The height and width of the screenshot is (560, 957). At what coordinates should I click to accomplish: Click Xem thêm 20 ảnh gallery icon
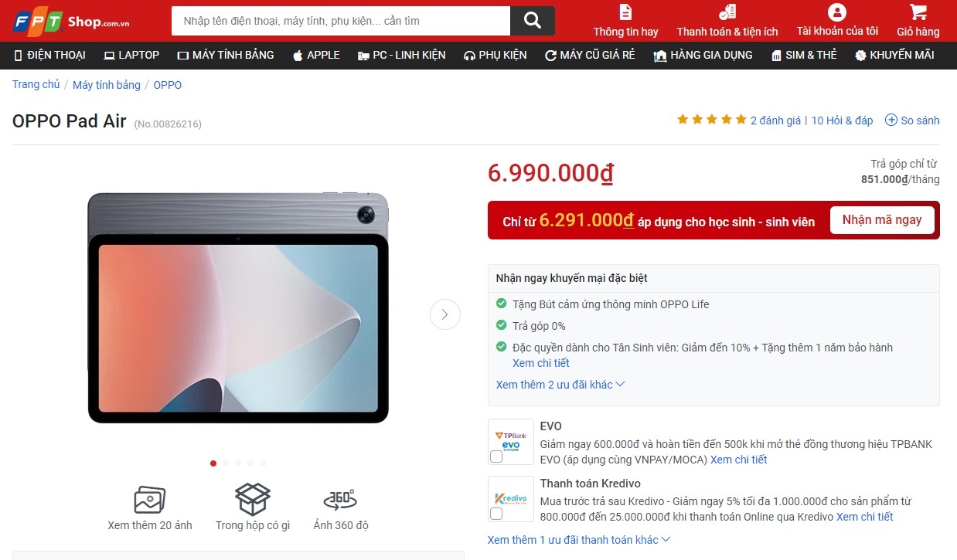pos(150,500)
